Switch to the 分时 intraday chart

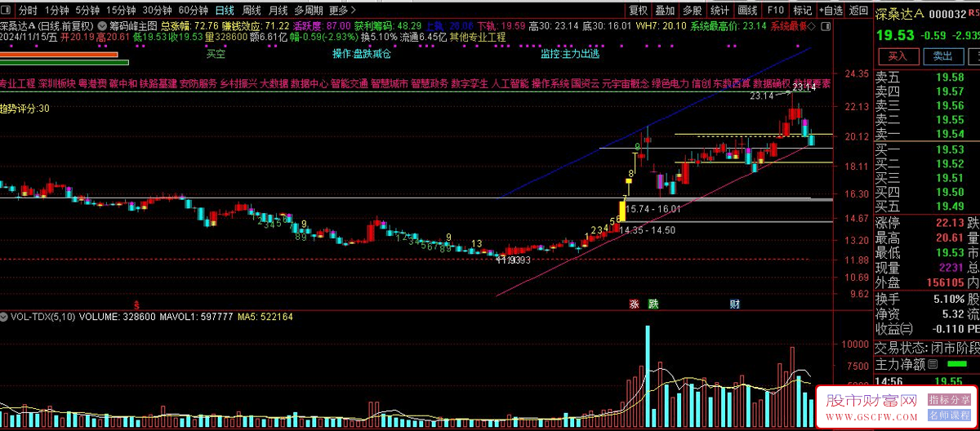click(x=28, y=11)
